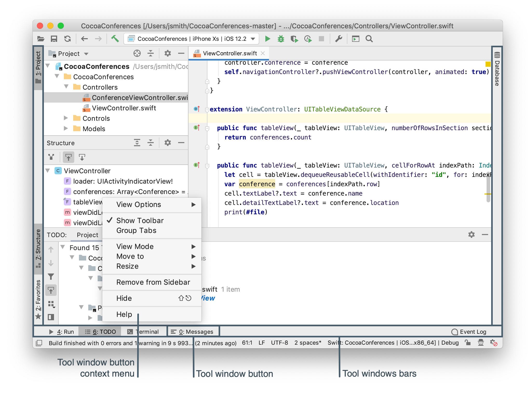This screenshot has width=532, height=394.
Task: Collapse the ViewController class in Structure
Action: tap(48, 170)
